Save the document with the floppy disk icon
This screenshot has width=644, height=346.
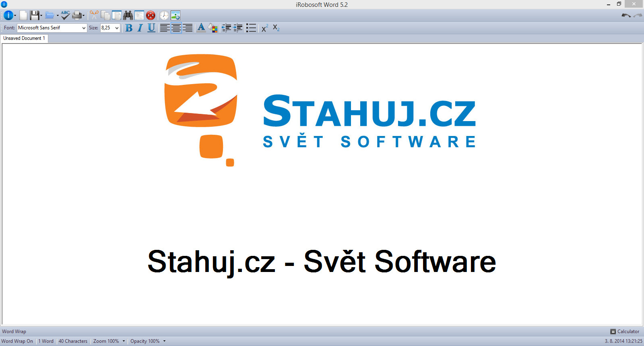click(x=35, y=15)
